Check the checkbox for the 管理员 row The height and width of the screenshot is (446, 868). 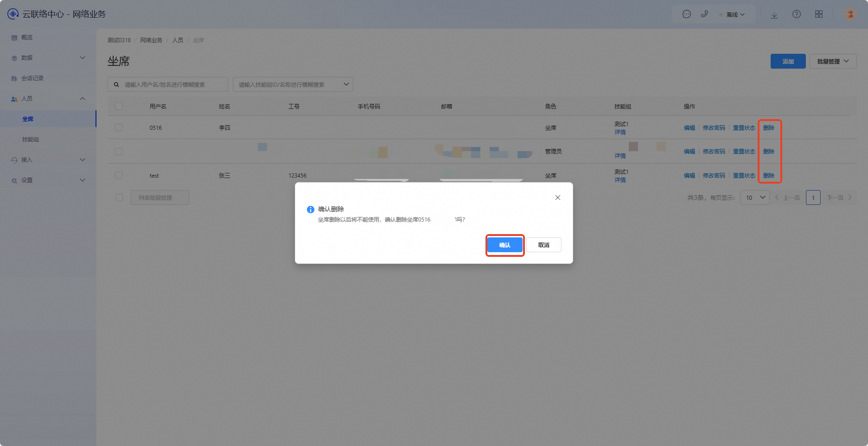(x=119, y=152)
